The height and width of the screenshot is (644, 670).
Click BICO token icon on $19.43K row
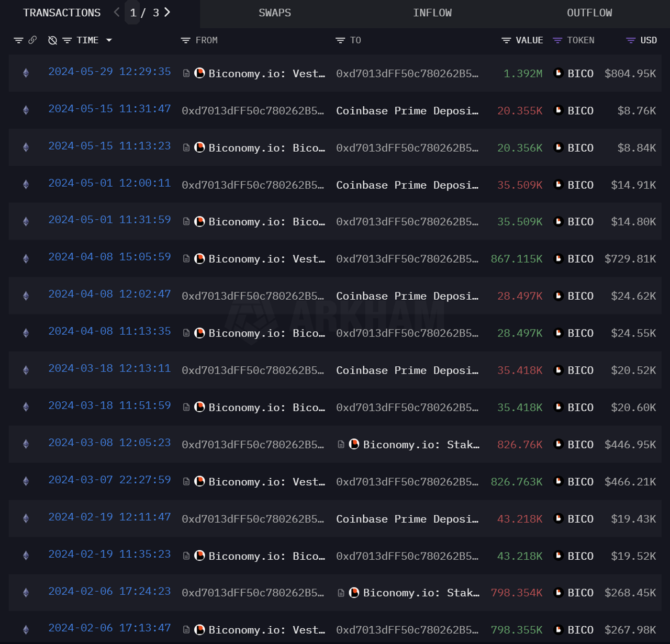coord(558,518)
